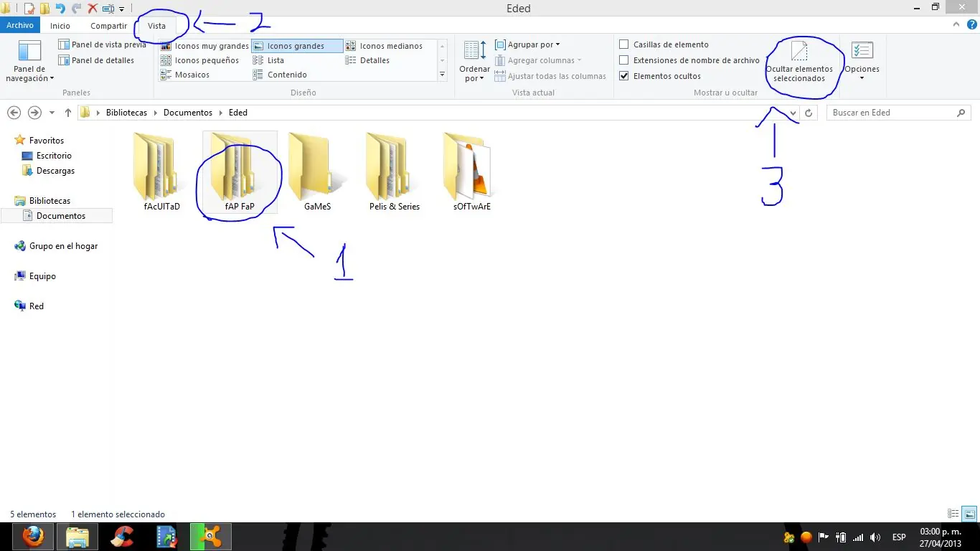Open avast from the taskbar
This screenshot has height=551, width=980.
(211, 537)
